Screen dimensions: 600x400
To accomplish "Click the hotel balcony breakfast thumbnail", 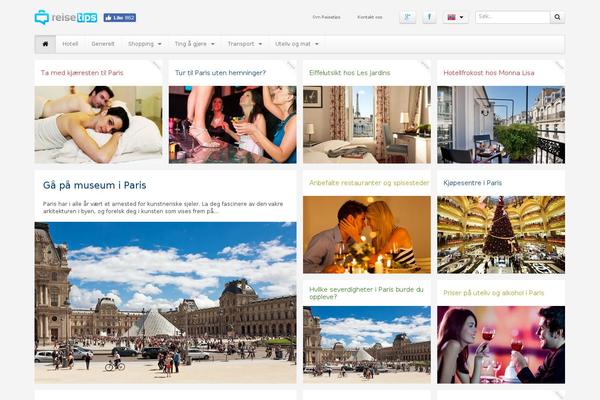I will coord(501,125).
